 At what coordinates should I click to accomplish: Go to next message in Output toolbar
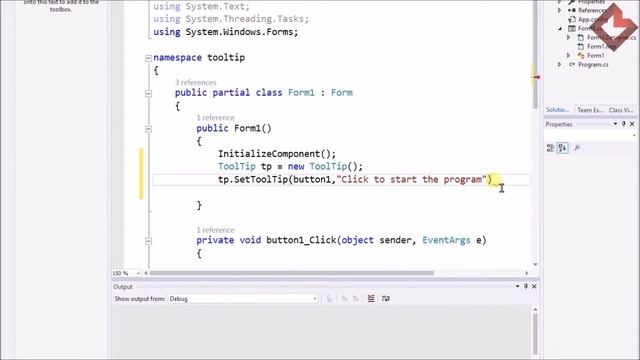(x=356, y=299)
